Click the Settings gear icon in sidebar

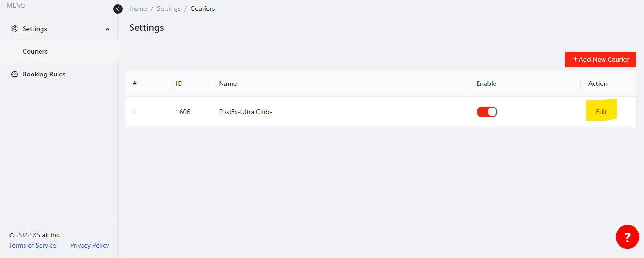coord(15,29)
